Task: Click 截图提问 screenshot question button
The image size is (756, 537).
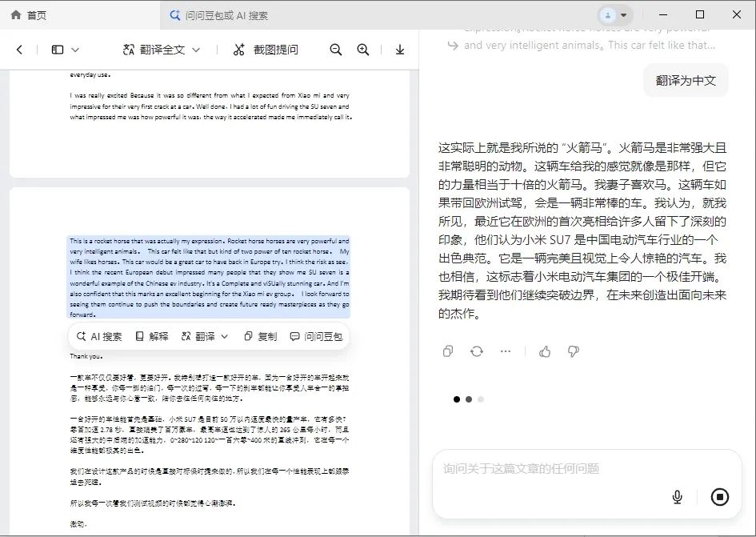Action: tap(266, 50)
